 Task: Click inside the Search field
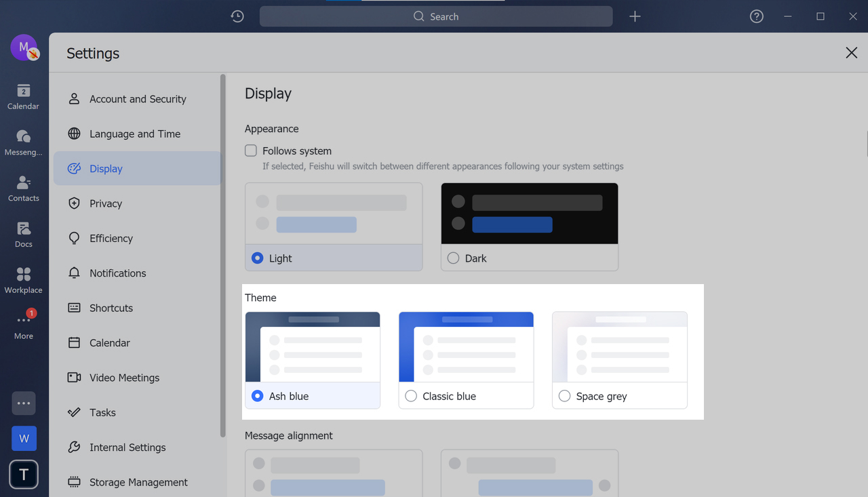436,16
